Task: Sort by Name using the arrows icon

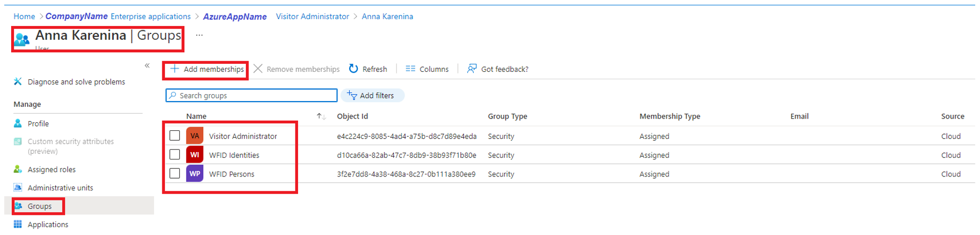Action: (x=320, y=116)
